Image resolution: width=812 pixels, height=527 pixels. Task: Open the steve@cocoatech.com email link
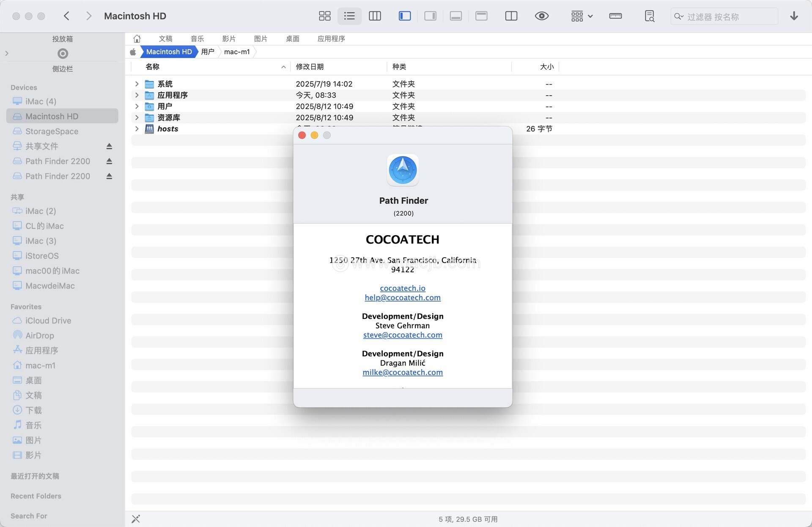tap(403, 335)
